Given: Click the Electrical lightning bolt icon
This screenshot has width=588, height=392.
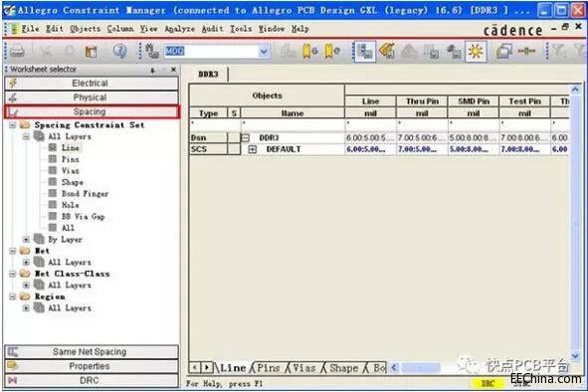Looking at the screenshot, I should 13,83.
